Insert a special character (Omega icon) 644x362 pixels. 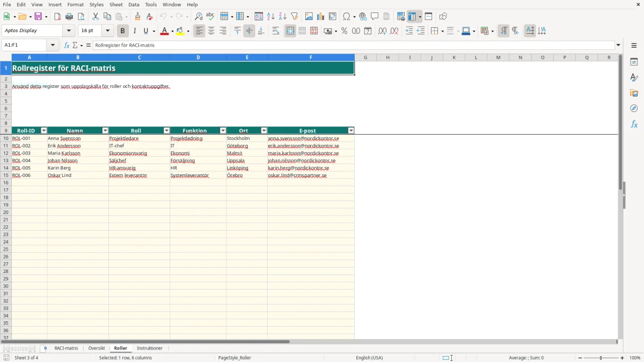(346, 17)
